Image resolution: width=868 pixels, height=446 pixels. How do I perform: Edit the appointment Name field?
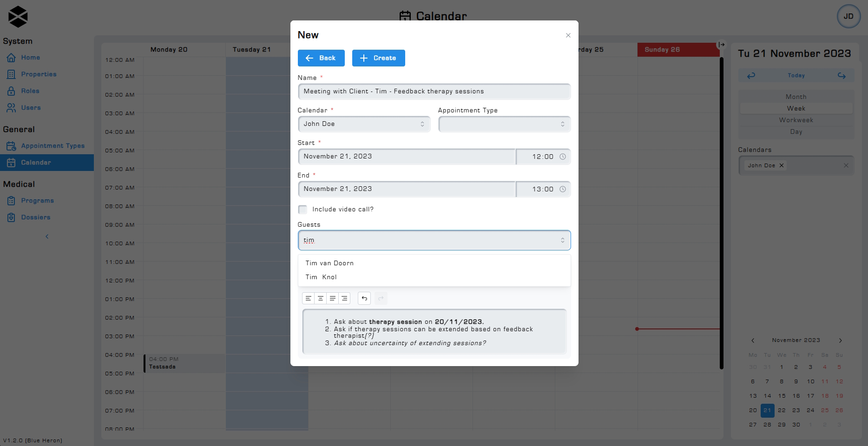[x=434, y=92]
